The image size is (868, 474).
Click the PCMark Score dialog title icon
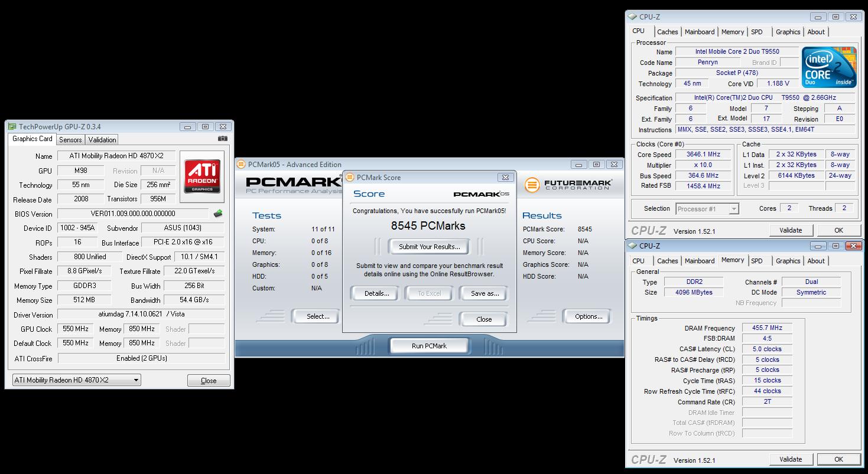(x=350, y=177)
